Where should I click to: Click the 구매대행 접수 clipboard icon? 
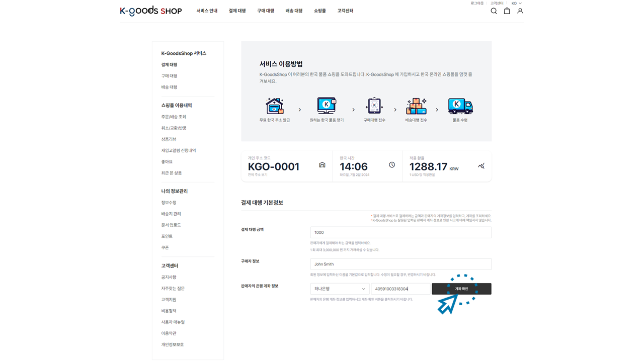[x=374, y=106]
